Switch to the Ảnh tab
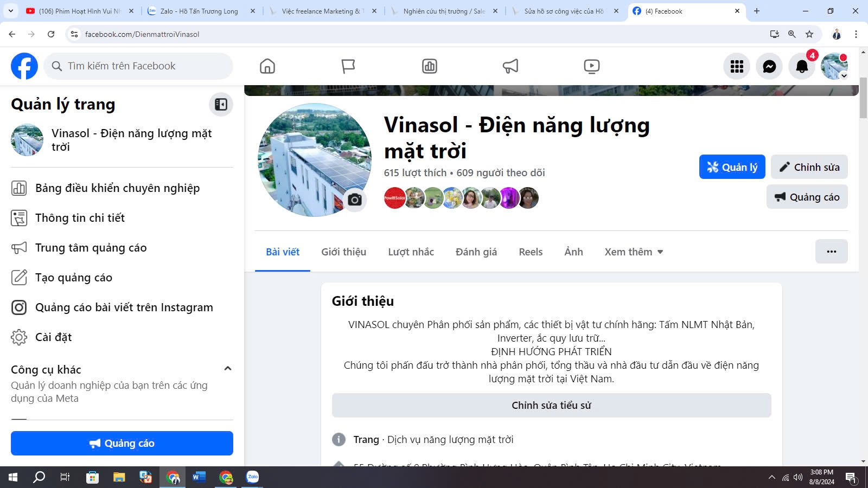Screen dimensions: 868x488 pos(573,252)
